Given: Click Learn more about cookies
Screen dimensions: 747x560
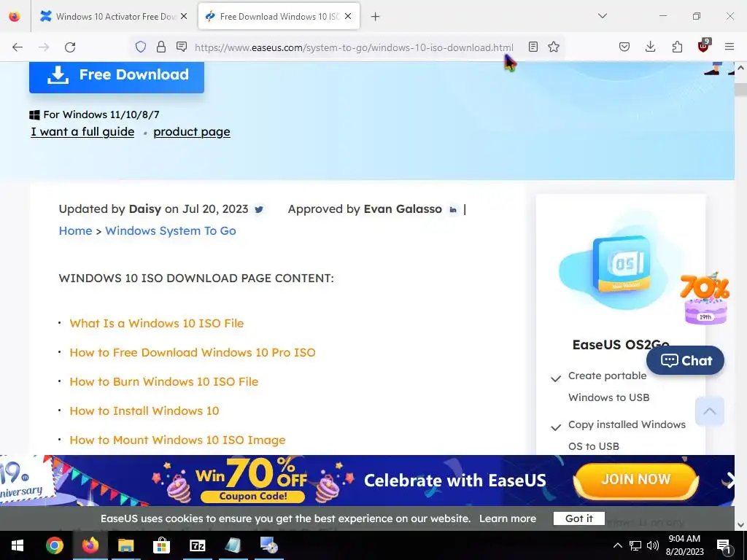Looking at the screenshot, I should 508,518.
